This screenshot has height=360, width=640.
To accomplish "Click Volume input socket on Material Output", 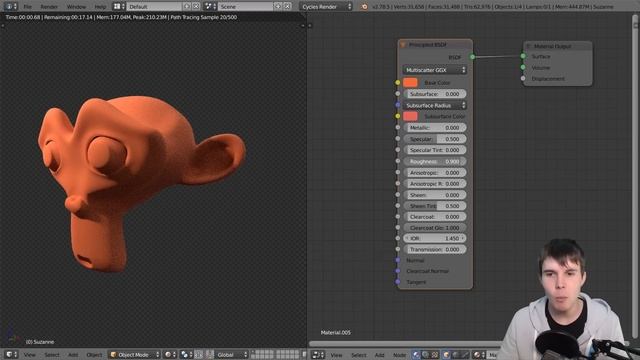I will tap(523, 67).
